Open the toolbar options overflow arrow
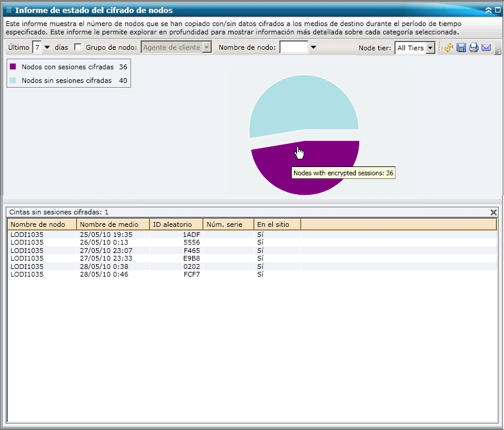 coord(498,52)
